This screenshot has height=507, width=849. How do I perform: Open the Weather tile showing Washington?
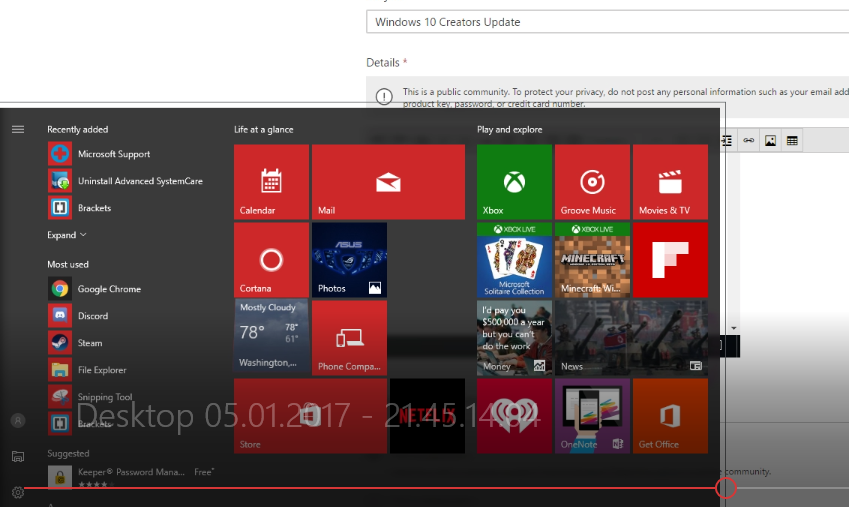pyautogui.click(x=271, y=338)
